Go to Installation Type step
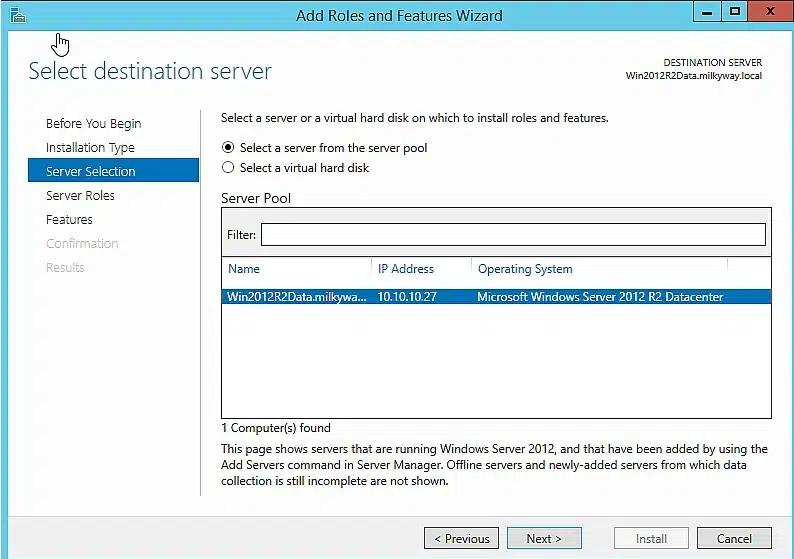This screenshot has width=794, height=559. coord(90,147)
